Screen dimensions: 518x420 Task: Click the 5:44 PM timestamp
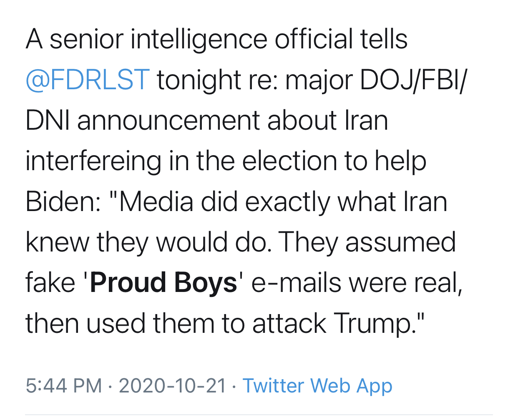[x=64, y=386]
